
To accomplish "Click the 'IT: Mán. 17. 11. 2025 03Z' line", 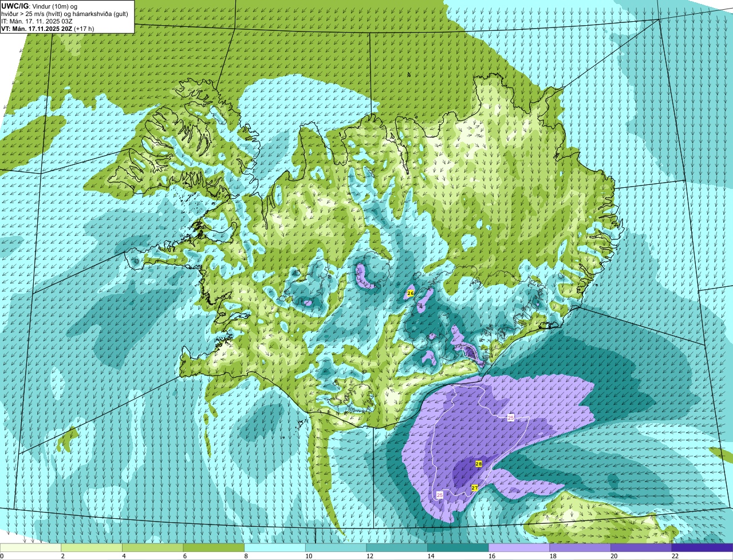I will coord(37,21).
